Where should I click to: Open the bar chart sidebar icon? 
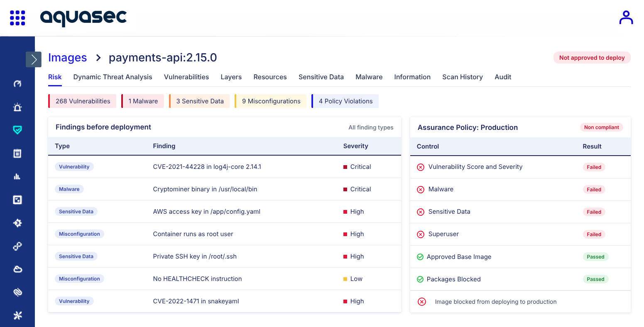coord(17,177)
